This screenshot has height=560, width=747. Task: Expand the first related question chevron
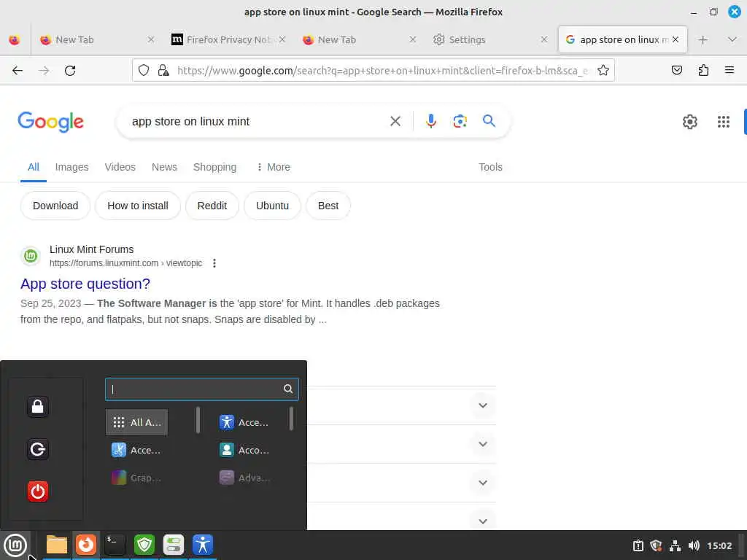483,405
